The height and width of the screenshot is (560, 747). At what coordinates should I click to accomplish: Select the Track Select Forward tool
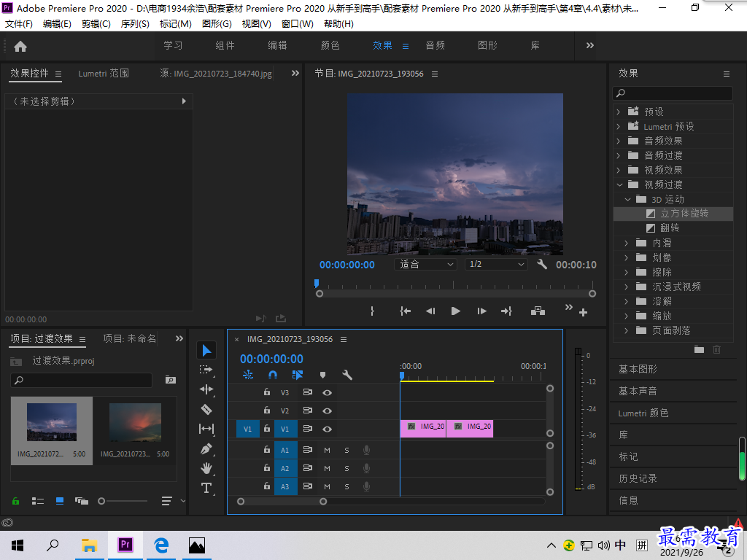(x=206, y=370)
